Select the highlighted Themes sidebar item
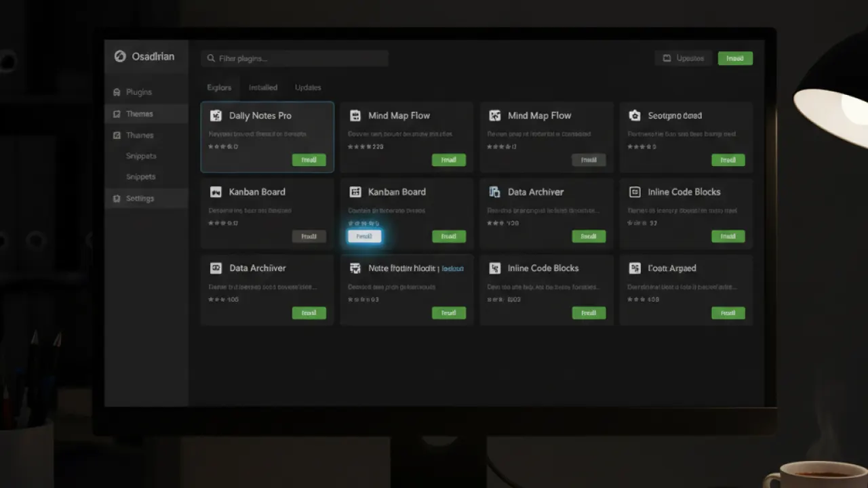Viewport: 868px width, 488px height. 147,114
